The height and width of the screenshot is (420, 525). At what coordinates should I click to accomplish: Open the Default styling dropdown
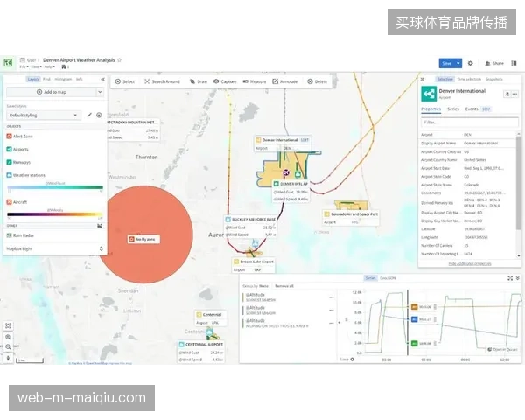tap(44, 115)
